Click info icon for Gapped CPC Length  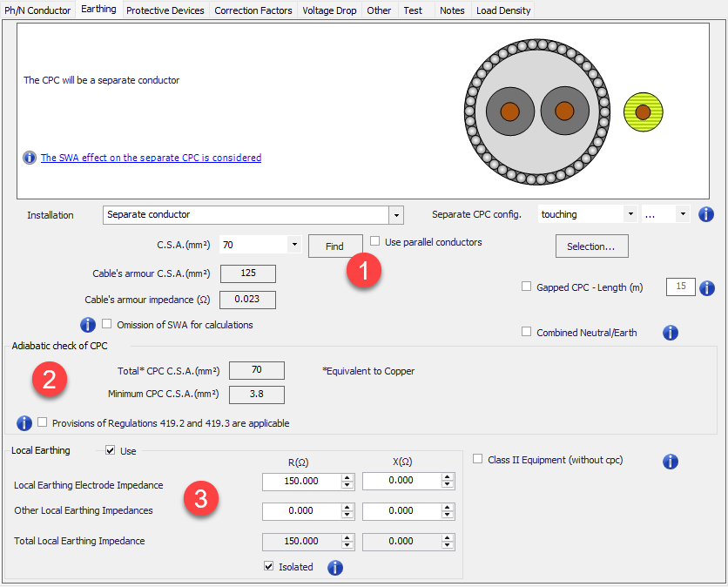coord(706,287)
